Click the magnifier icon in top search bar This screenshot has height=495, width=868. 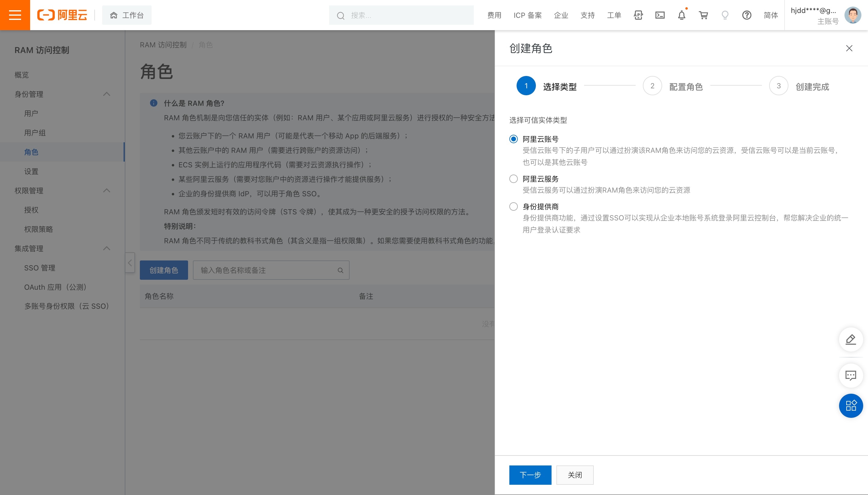click(341, 15)
